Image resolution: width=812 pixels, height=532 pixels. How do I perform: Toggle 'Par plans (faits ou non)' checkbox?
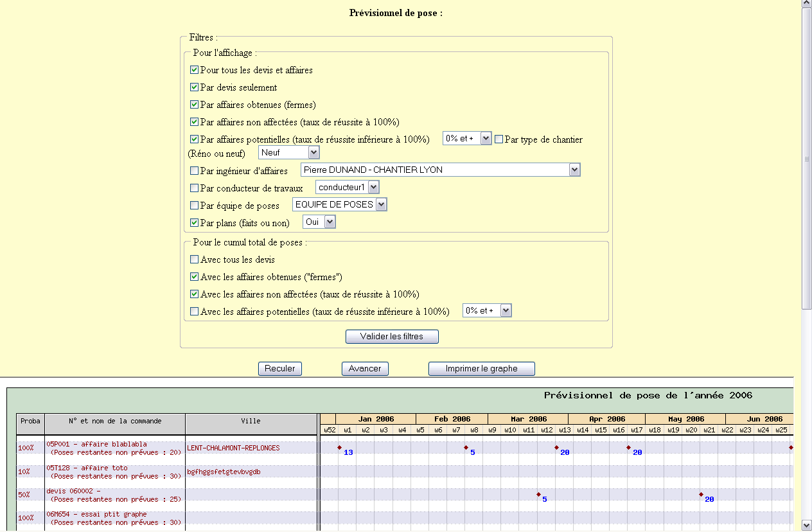pos(194,223)
